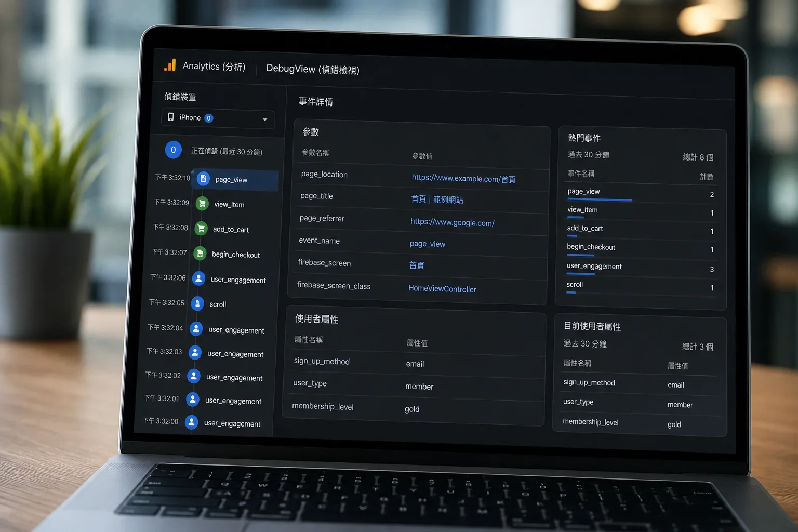Click the page_view row in 熱門事件
Viewport: 798px width, 532px height.
(641, 193)
